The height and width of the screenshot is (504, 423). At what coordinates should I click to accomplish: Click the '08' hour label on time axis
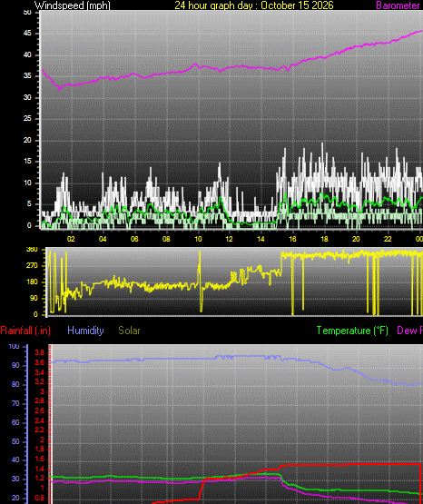pyautogui.click(x=166, y=239)
